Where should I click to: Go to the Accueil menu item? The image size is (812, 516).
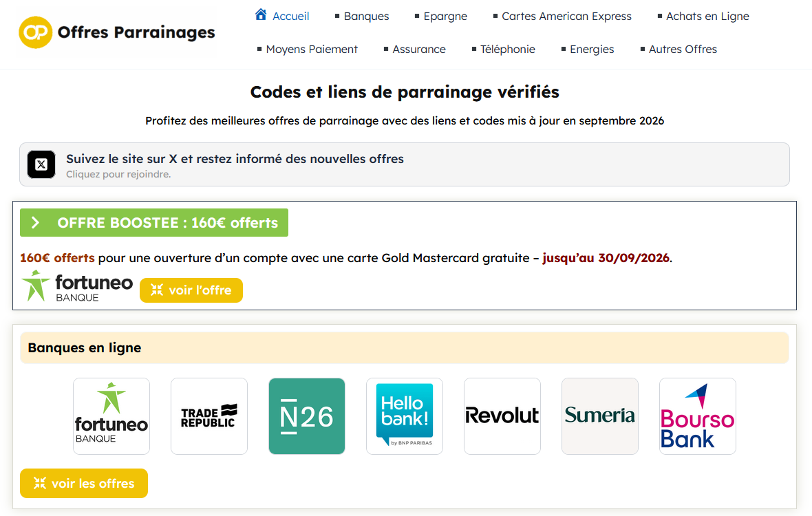point(290,17)
